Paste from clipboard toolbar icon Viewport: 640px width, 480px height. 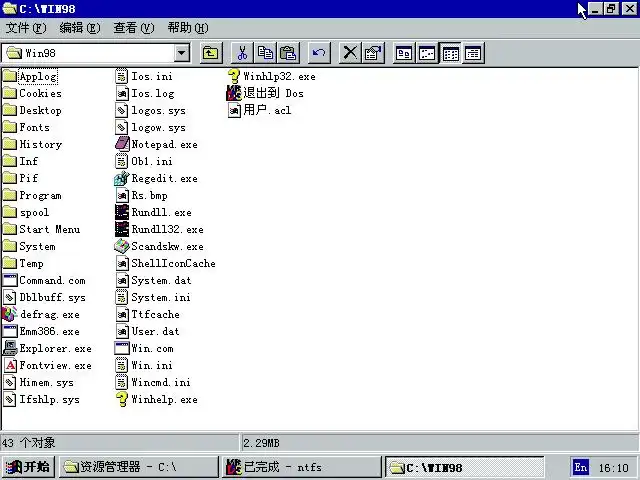coord(288,53)
